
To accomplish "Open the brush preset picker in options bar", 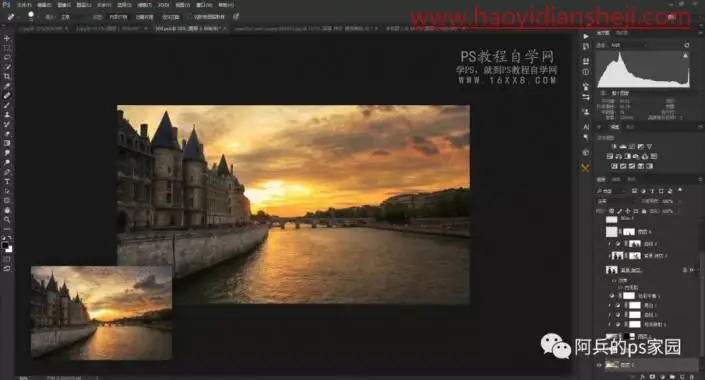I will (x=31, y=17).
